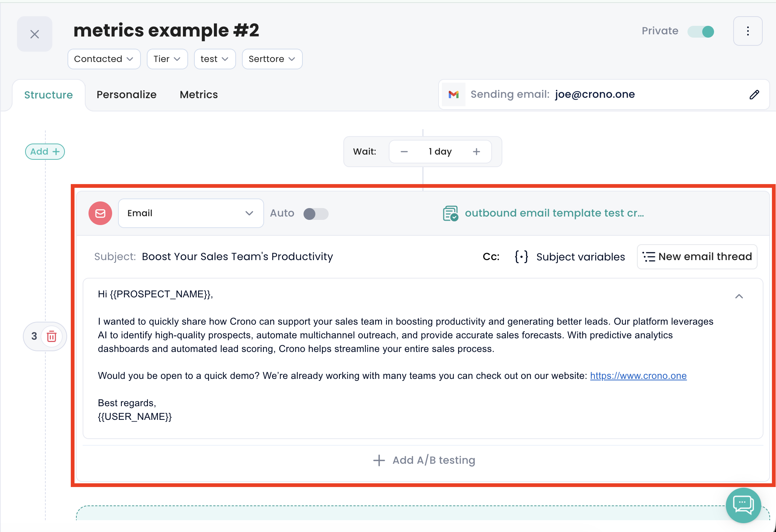Viewport: 776px width, 532px height.
Task: Open the chat support bubble
Action: point(743,505)
